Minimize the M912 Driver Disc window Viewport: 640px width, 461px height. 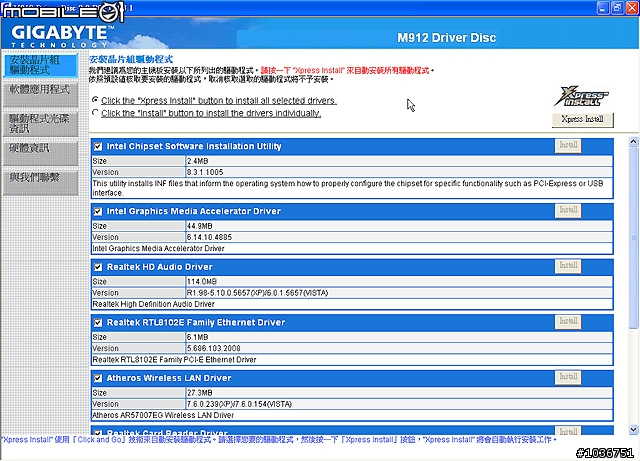[x=603, y=8]
